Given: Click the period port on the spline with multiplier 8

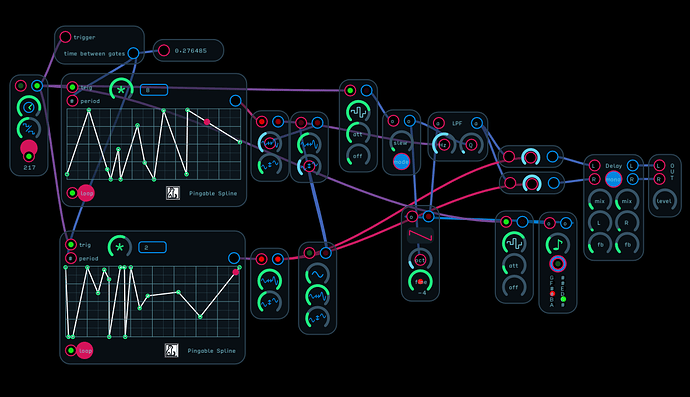Looking at the screenshot, I should coord(72,101).
